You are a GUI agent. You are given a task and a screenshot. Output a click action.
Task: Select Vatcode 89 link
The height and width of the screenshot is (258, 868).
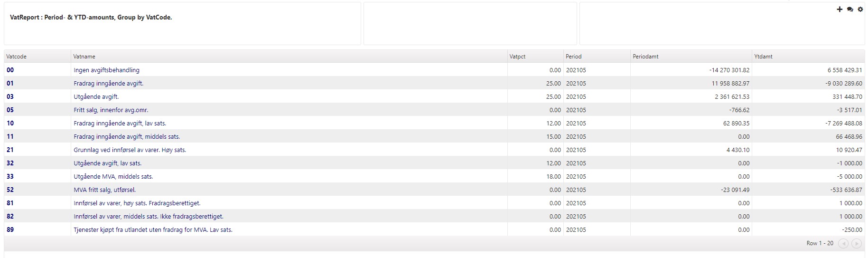tap(10, 230)
